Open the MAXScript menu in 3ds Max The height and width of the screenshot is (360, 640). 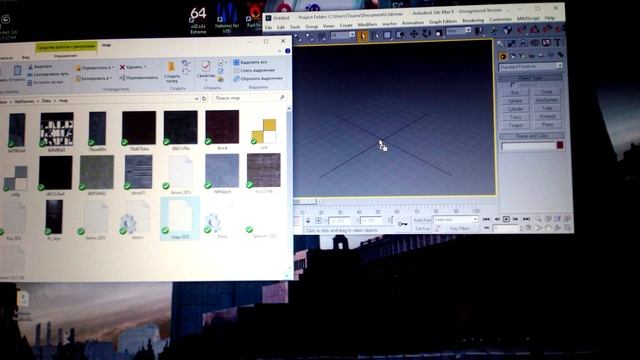pyautogui.click(x=528, y=19)
